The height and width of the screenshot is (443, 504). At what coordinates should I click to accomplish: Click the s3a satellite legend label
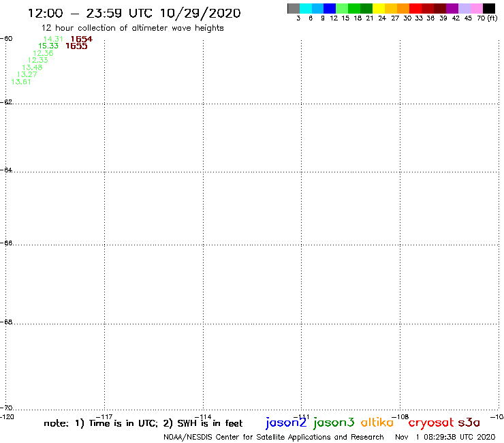pos(469,423)
